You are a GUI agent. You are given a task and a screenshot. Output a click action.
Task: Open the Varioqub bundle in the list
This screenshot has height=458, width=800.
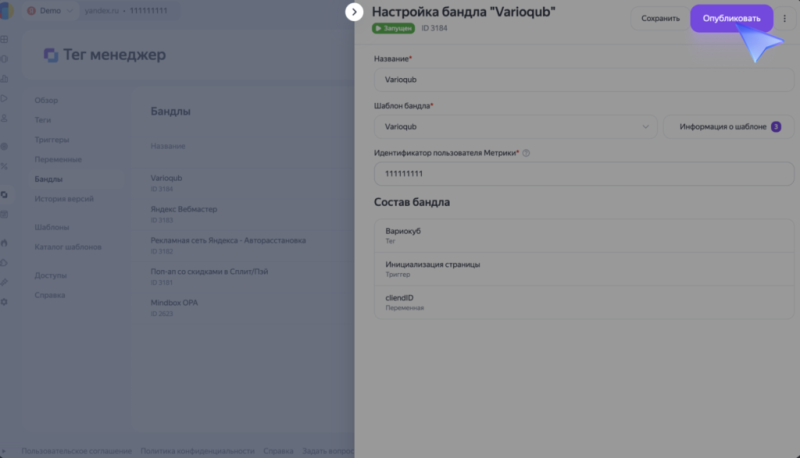243,183
